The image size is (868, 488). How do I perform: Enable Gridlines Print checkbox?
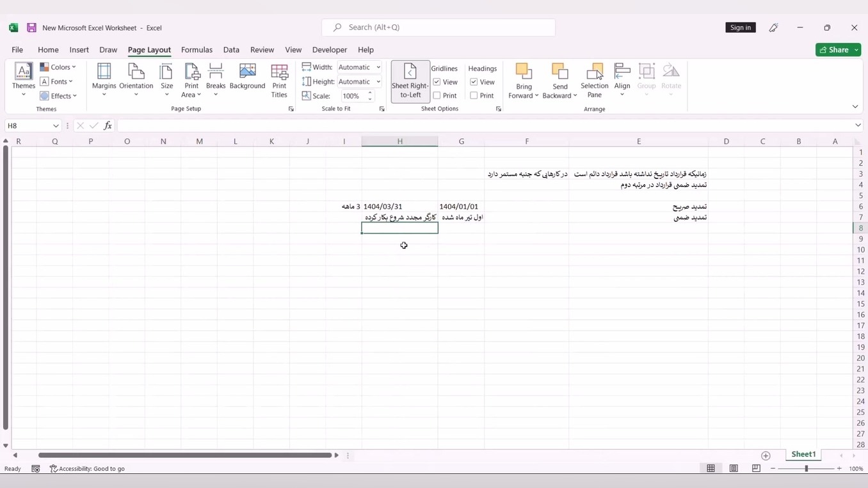coord(437,95)
